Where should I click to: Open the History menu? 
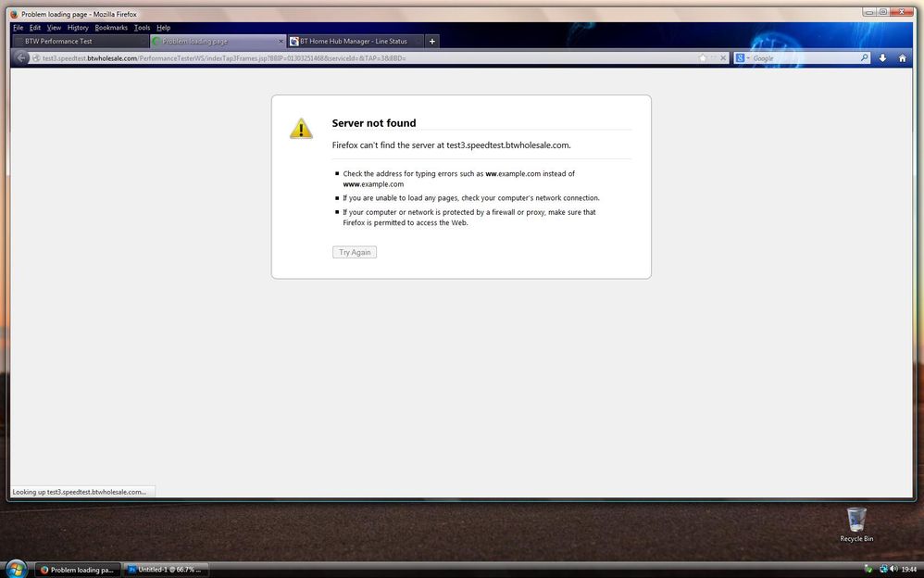(78, 28)
